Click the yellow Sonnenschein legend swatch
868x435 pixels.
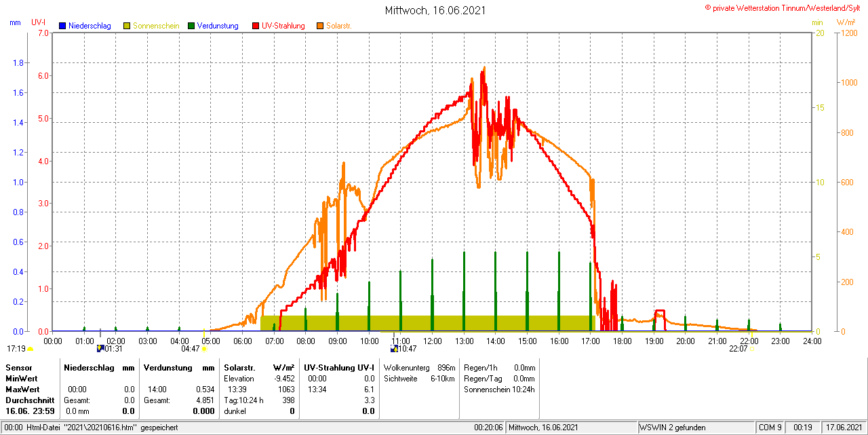click(127, 26)
